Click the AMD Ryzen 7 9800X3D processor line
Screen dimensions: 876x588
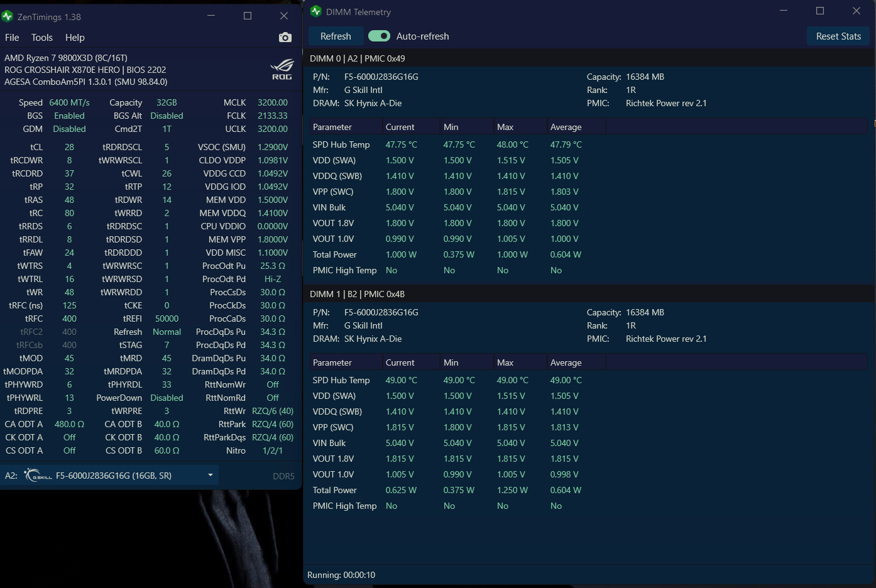point(66,58)
